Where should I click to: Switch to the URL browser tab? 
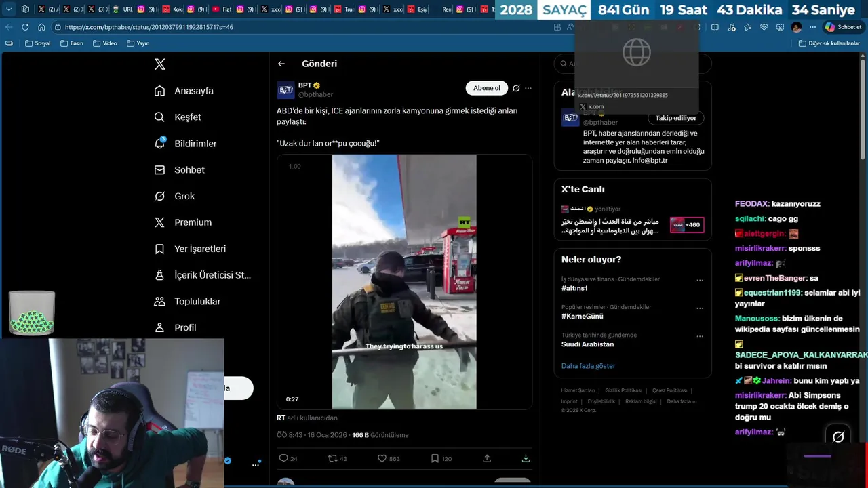point(122,9)
